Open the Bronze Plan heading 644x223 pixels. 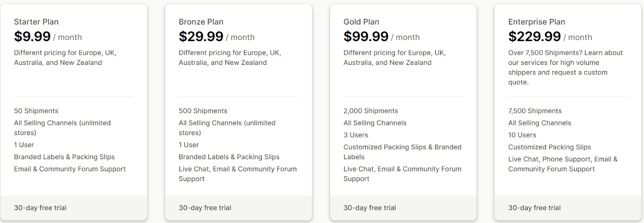point(201,22)
